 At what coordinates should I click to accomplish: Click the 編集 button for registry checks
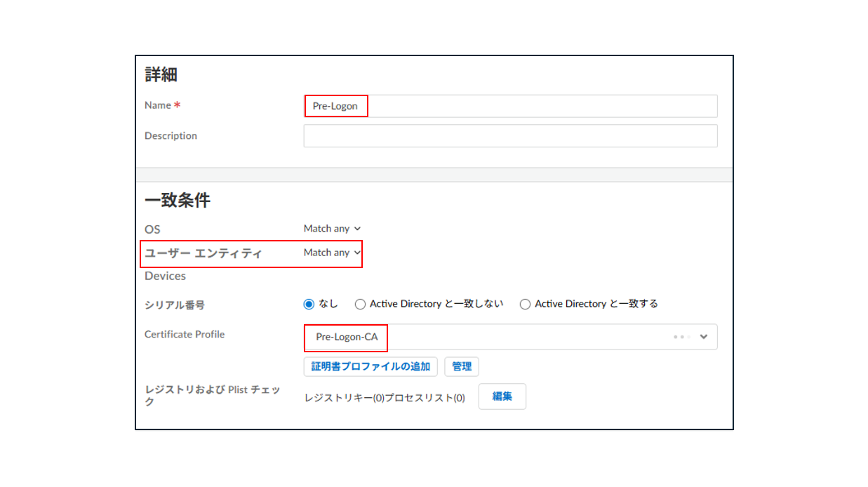[x=502, y=396]
